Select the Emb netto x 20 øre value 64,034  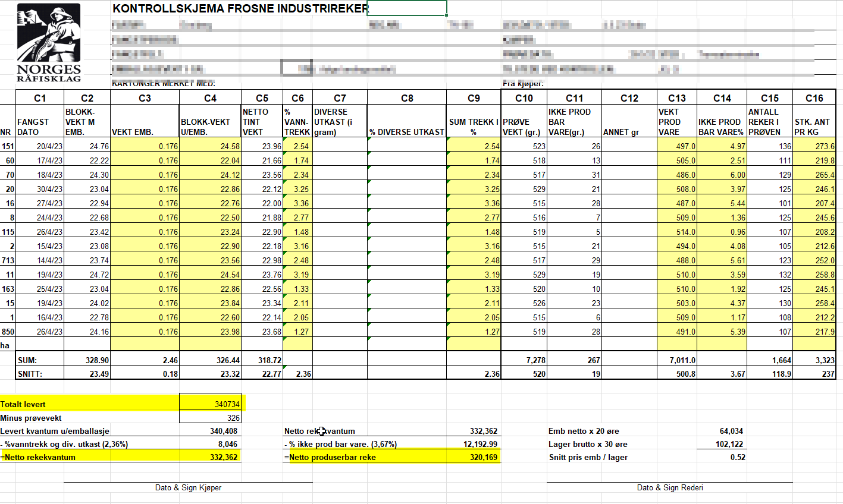tap(721, 431)
